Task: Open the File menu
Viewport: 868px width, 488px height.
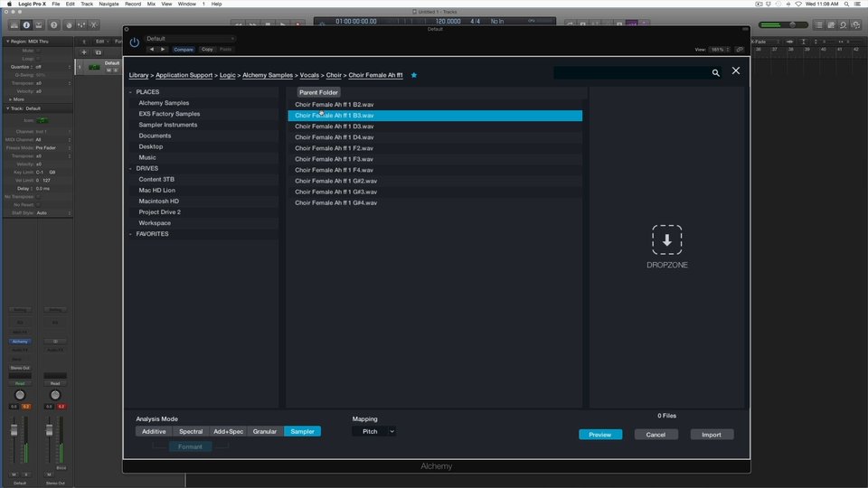Action: tap(56, 4)
